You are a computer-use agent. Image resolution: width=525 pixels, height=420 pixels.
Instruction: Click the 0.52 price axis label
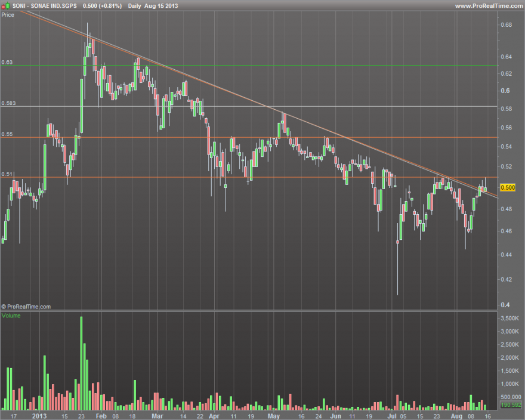(507, 166)
